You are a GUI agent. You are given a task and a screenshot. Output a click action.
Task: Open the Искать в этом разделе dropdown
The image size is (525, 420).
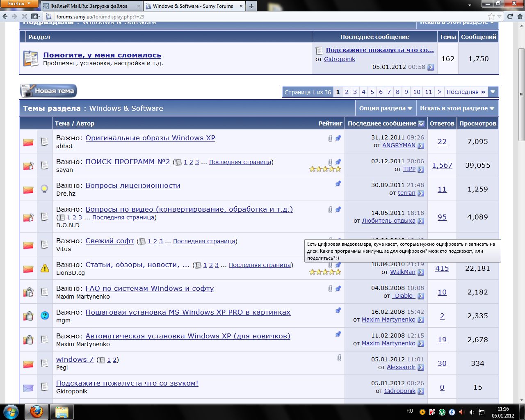tap(457, 108)
